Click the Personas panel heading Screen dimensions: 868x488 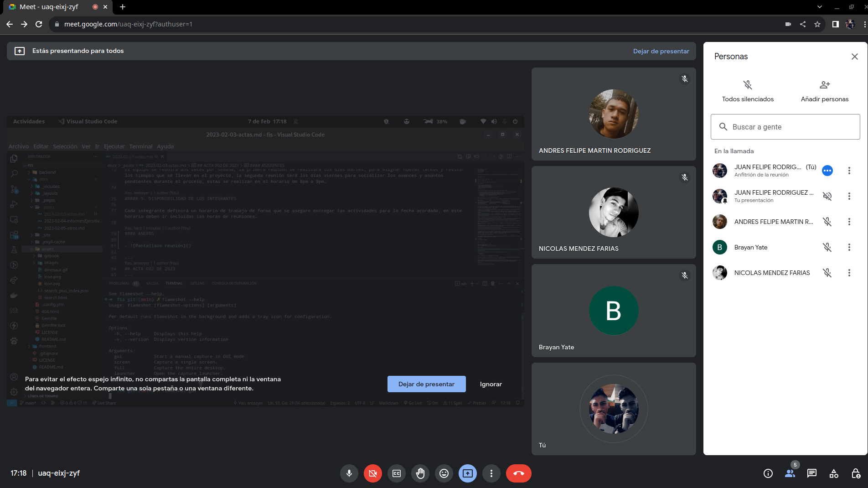(x=731, y=57)
